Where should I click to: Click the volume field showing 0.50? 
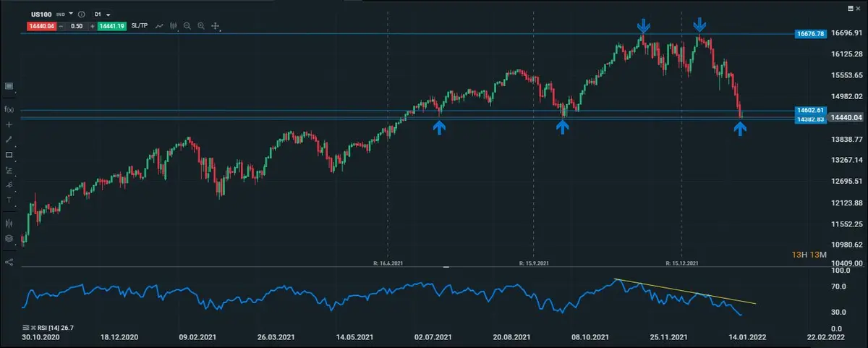pyautogui.click(x=76, y=26)
